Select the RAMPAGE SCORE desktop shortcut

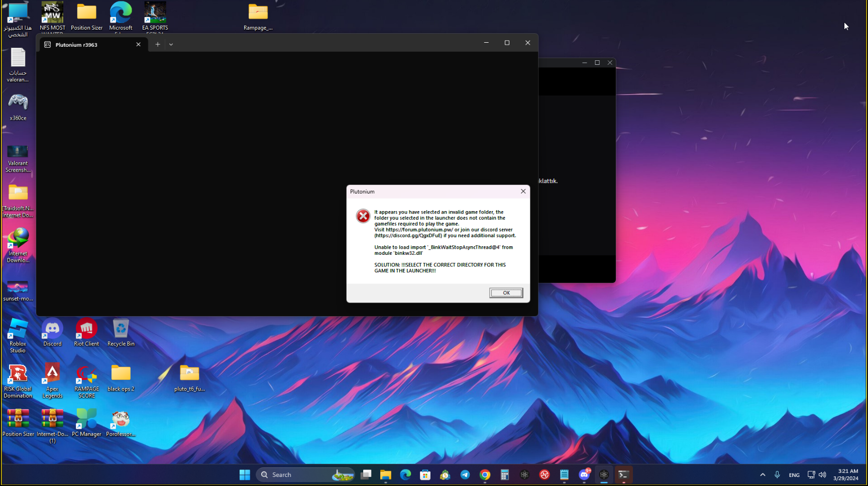[86, 381]
